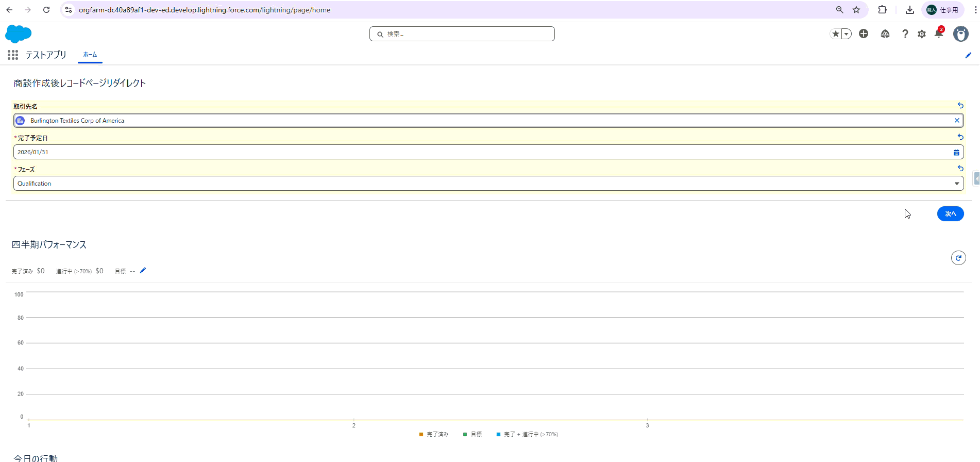The image size is (980, 462).
Task: Click the browser reload button
Action: [x=46, y=10]
